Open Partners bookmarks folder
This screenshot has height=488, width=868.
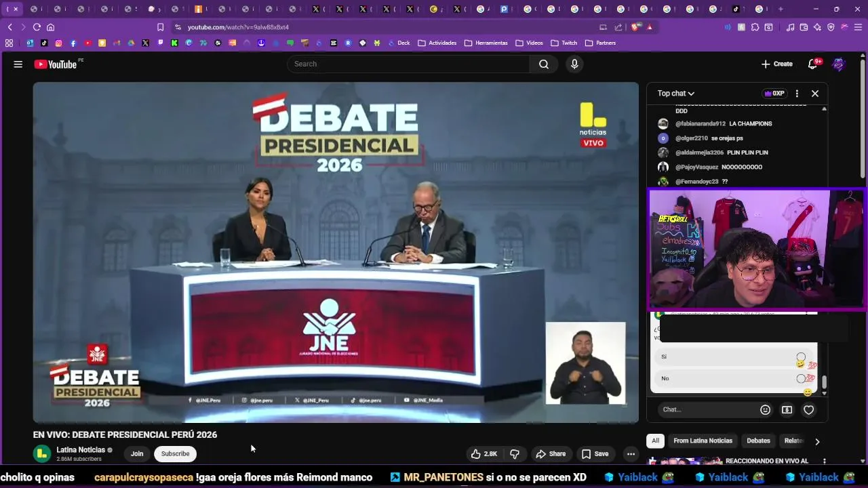tap(601, 43)
